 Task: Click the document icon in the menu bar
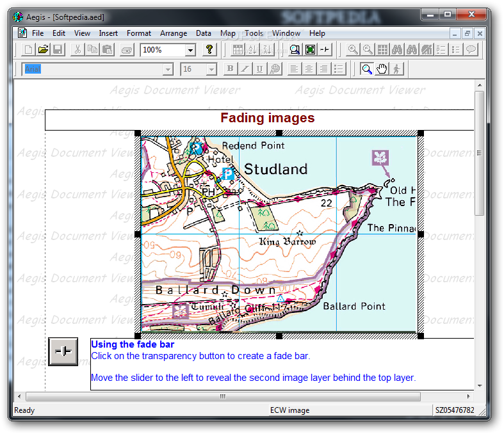click(22, 33)
